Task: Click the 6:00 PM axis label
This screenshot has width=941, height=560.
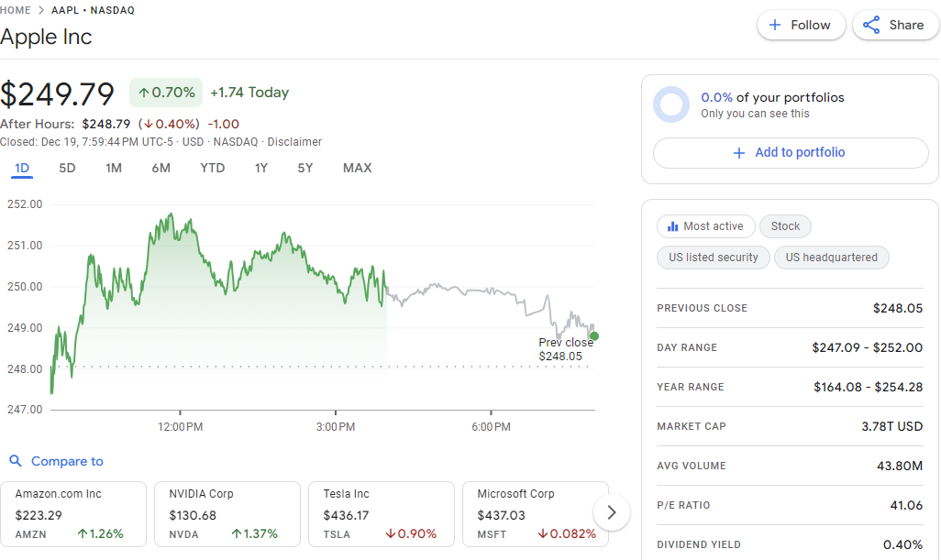Action: [491, 427]
